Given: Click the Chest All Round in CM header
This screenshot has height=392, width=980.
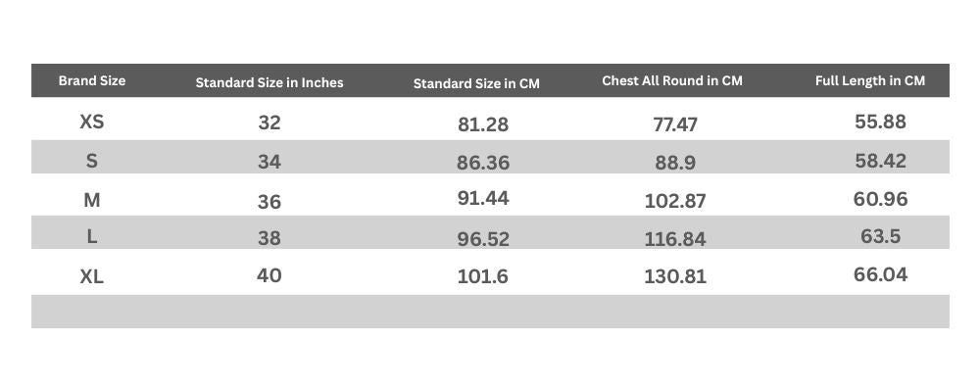Looking at the screenshot, I should click(x=672, y=80).
